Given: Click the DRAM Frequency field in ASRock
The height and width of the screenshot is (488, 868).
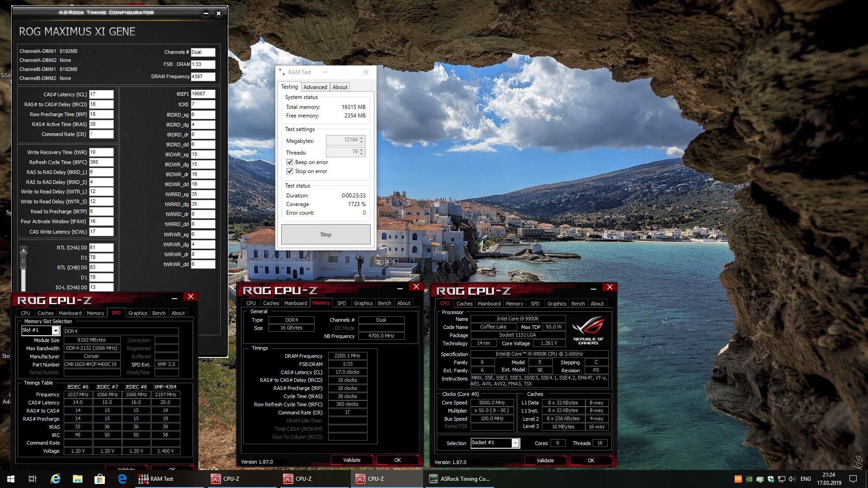Looking at the screenshot, I should pos(203,77).
